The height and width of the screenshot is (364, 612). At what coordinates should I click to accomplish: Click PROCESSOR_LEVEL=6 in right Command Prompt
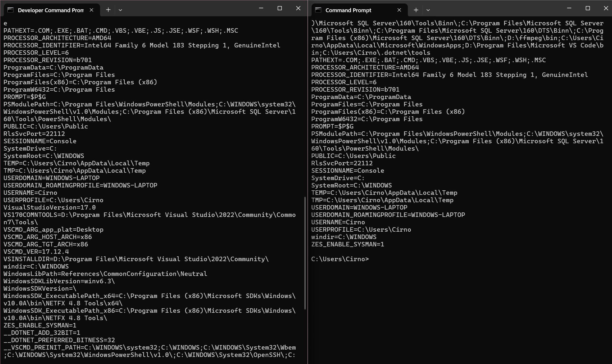(x=344, y=82)
